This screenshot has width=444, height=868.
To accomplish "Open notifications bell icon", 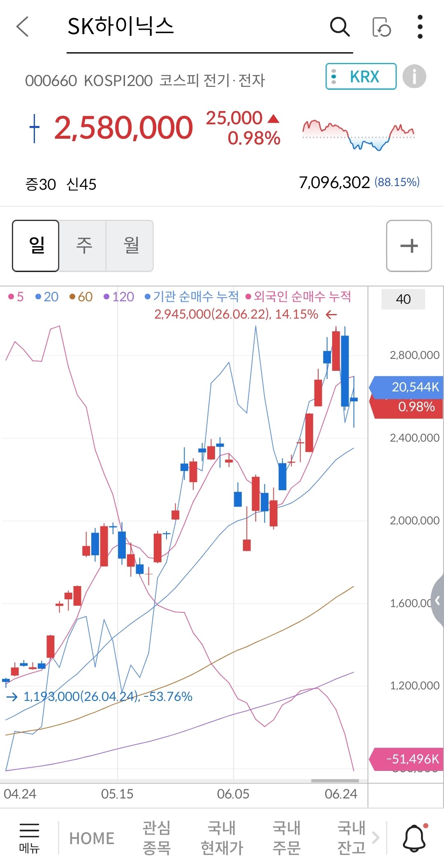I will click(414, 838).
